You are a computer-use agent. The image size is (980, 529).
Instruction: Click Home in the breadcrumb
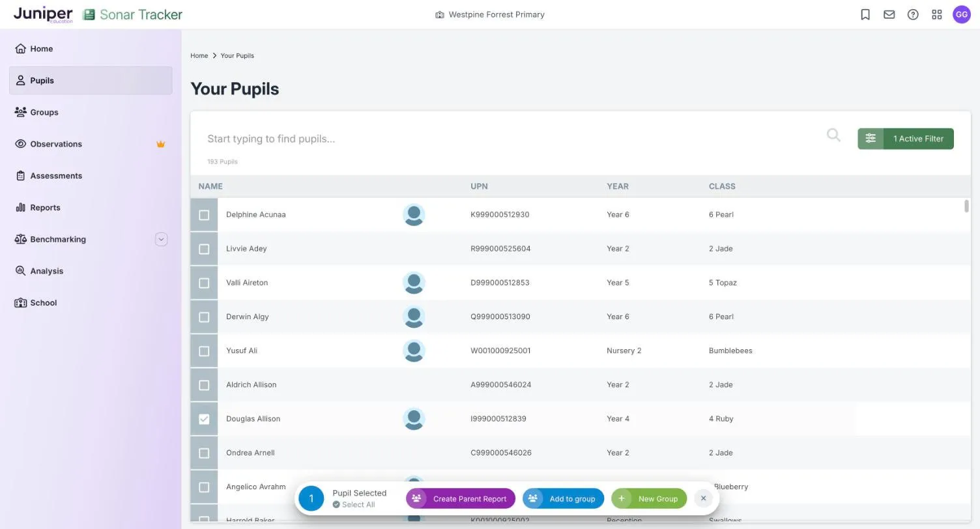coord(199,55)
